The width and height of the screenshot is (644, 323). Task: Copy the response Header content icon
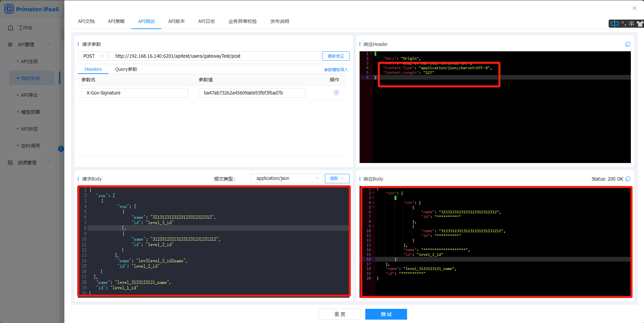pyautogui.click(x=627, y=44)
